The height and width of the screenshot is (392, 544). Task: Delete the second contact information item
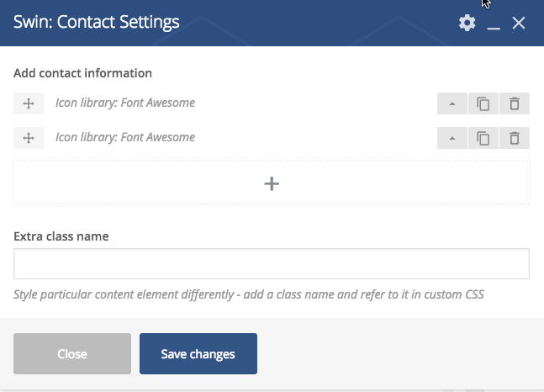(x=515, y=138)
